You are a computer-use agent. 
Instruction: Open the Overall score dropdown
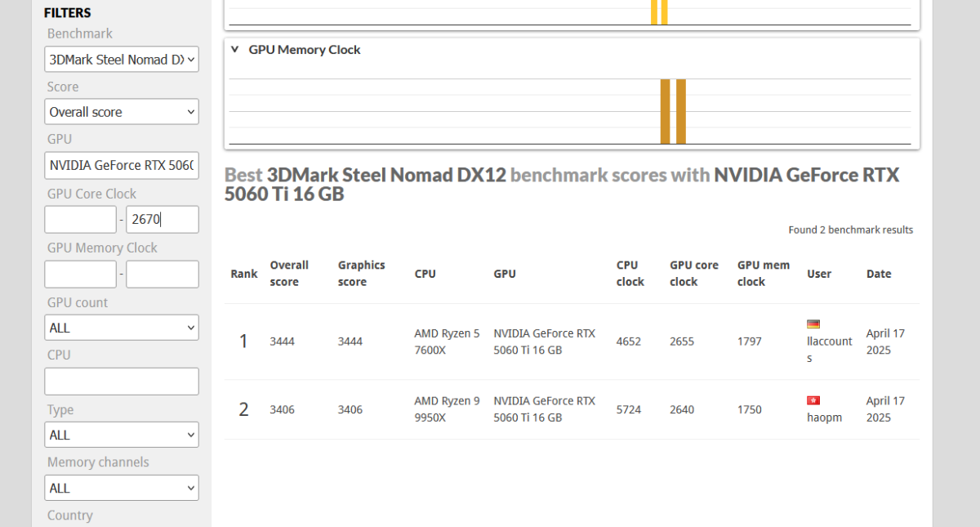[122, 112]
